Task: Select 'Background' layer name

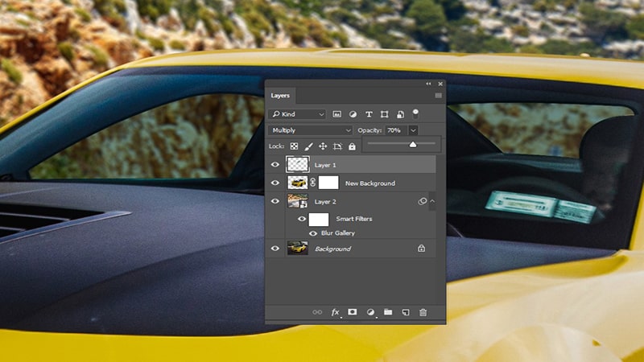Action: pyautogui.click(x=332, y=249)
